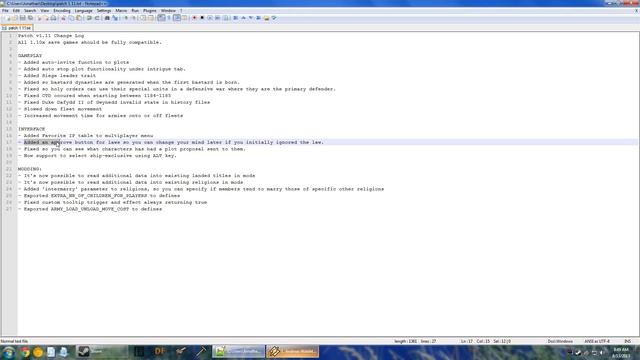Open the Plugins menu

pos(149,11)
